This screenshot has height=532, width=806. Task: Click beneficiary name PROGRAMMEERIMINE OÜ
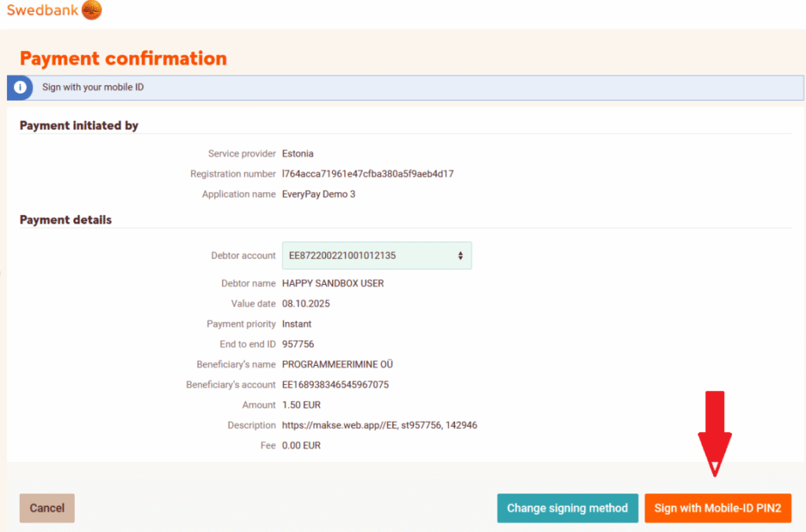(338, 364)
